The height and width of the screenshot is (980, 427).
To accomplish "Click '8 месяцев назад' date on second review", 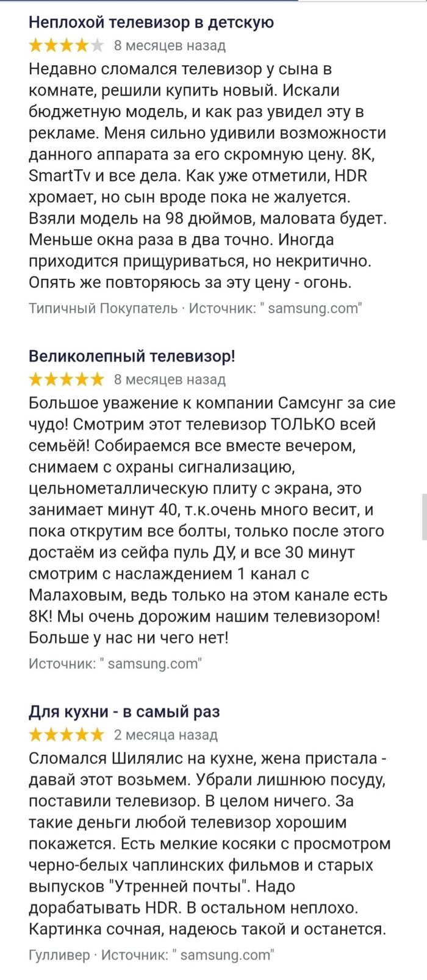I will click(170, 379).
